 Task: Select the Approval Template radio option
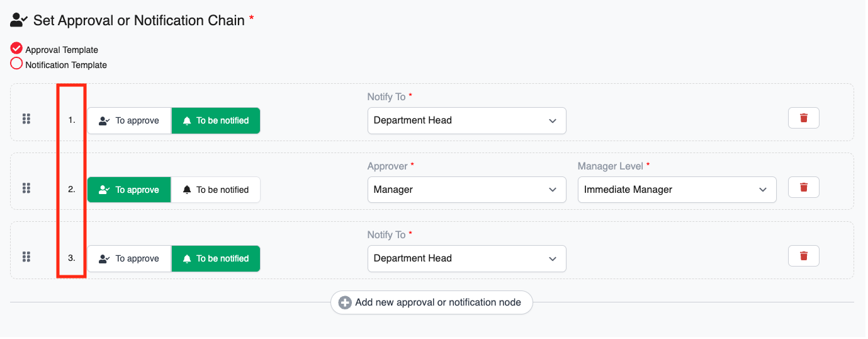click(x=17, y=49)
